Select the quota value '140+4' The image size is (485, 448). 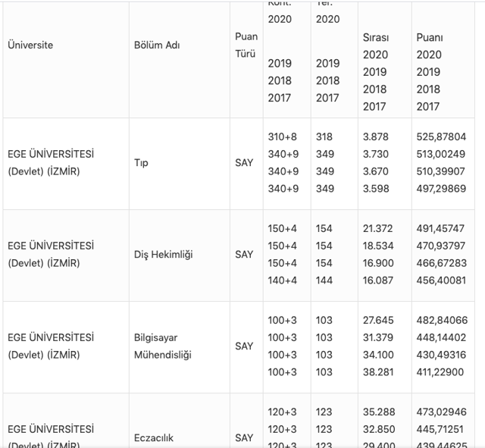pyautogui.click(x=283, y=280)
